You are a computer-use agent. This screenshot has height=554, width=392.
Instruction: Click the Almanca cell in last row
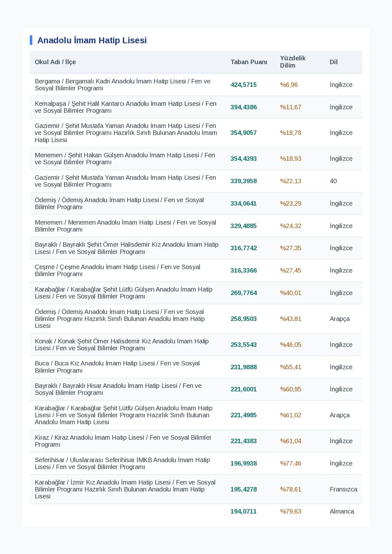pos(342,511)
